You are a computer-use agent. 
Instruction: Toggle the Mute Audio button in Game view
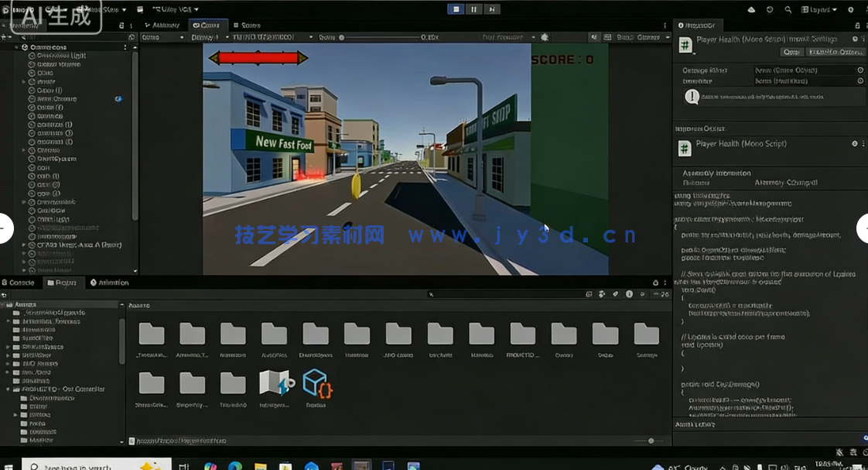click(594, 36)
